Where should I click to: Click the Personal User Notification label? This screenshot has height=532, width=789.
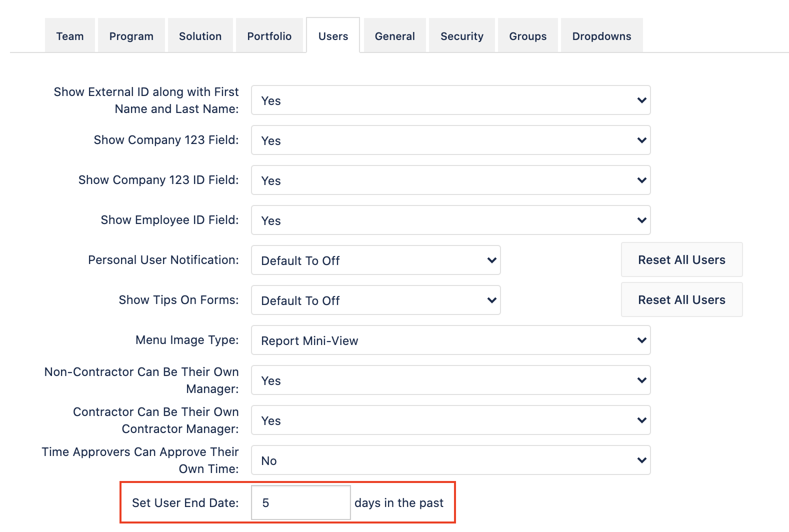[163, 260]
